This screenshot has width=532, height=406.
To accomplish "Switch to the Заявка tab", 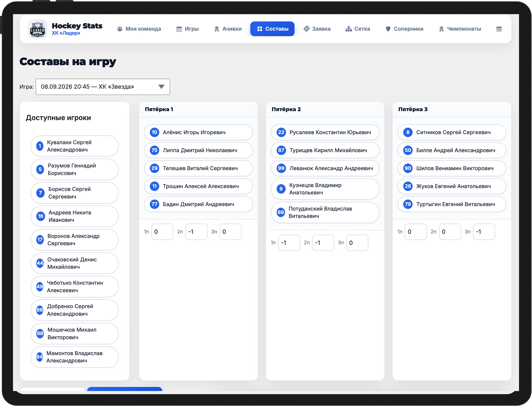I will click(317, 29).
